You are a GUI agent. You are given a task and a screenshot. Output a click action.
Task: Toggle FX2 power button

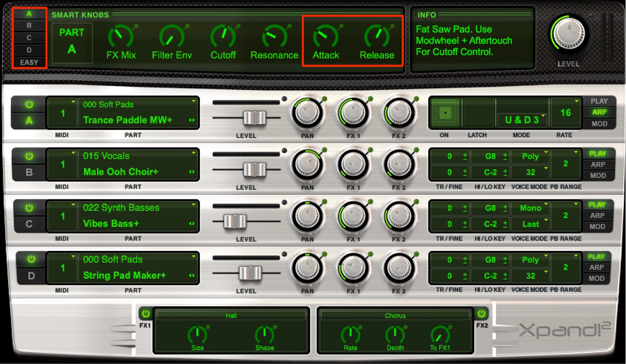coord(481,314)
